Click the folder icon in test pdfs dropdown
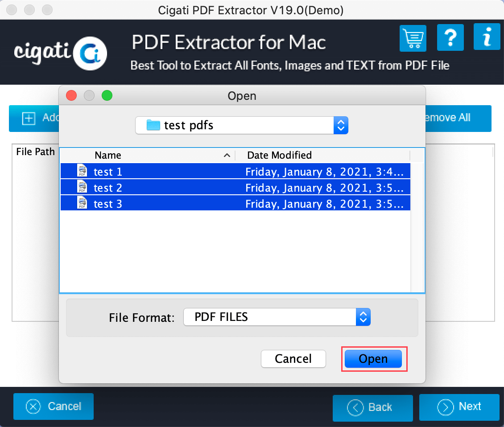The image size is (504, 427). point(153,125)
